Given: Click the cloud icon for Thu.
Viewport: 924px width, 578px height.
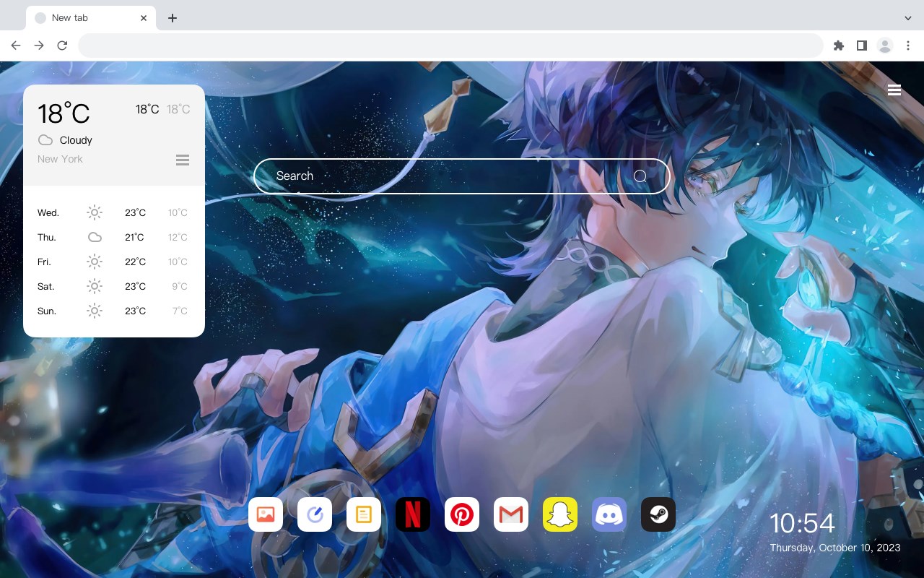Looking at the screenshot, I should coord(95,237).
